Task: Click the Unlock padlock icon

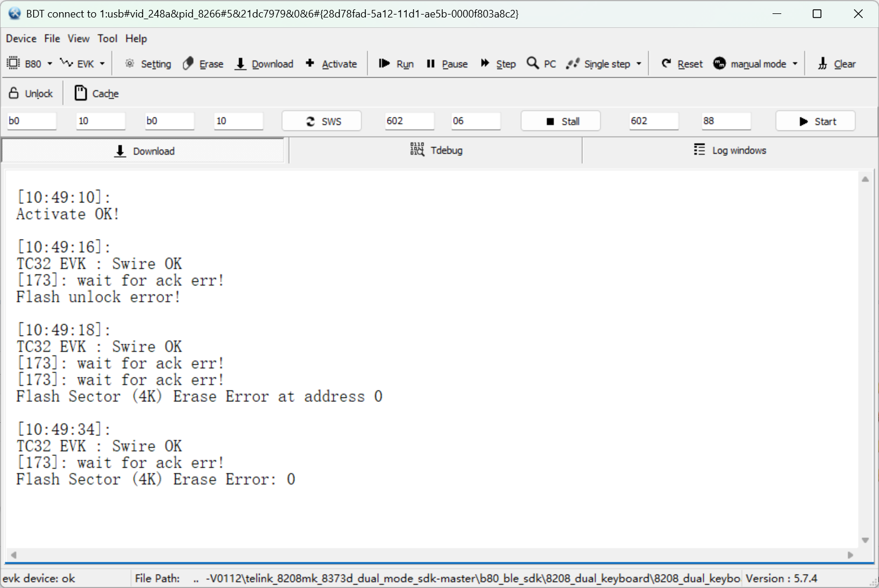Action: click(x=14, y=93)
